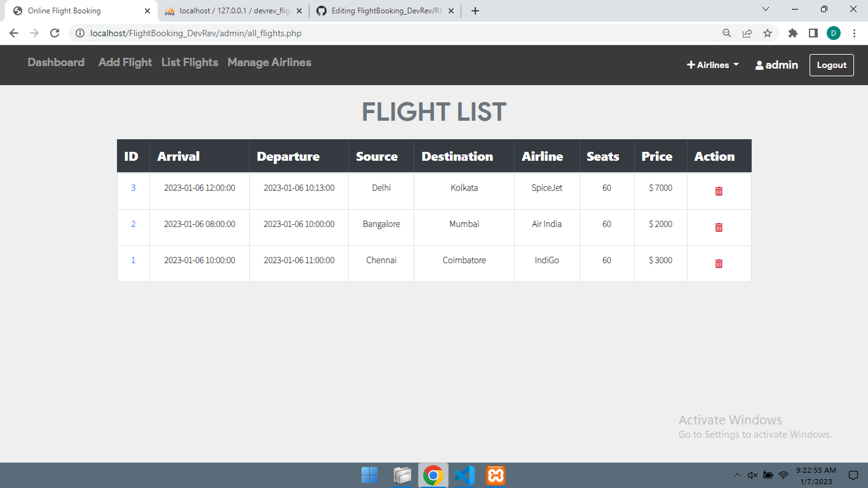Image resolution: width=868 pixels, height=488 pixels.
Task: Delete flight ID 3 using its trash icon
Action: (x=719, y=190)
